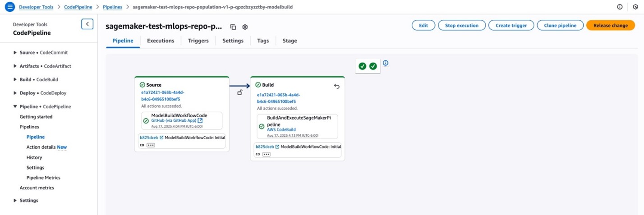Open external link icon next to b825dceb in Source stage
Screen dimensions: 644x215
(161, 137)
